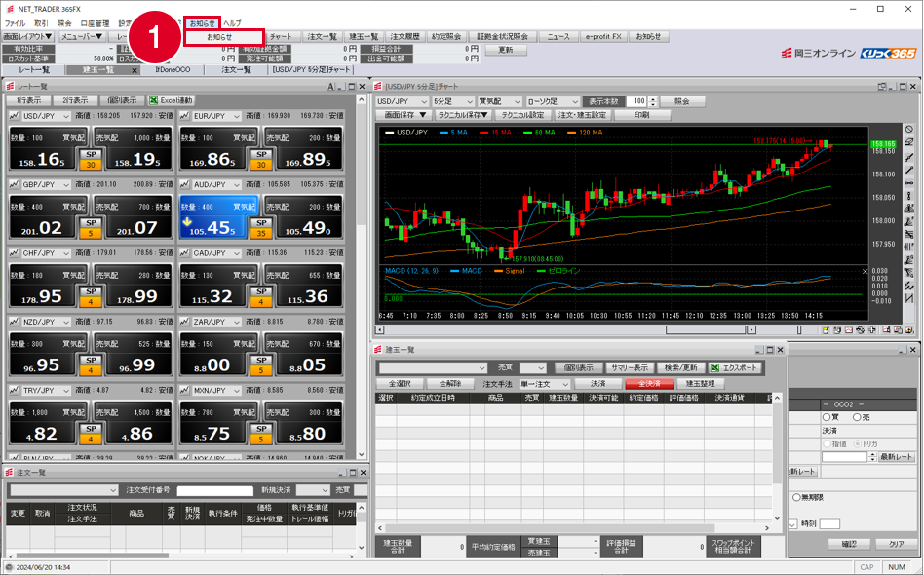Image resolution: width=924 pixels, height=575 pixels.
Task: Click the USD/JPY mini chart icon in rate list
Action: (x=14, y=116)
